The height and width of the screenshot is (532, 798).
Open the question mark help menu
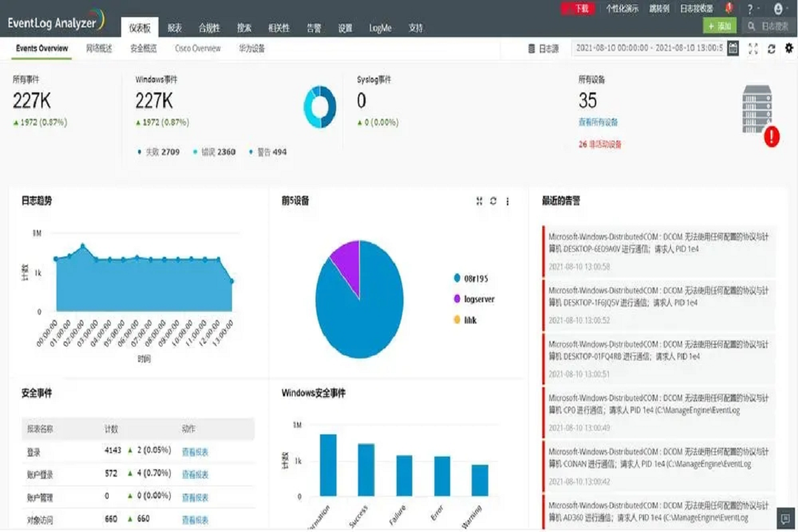(750, 9)
